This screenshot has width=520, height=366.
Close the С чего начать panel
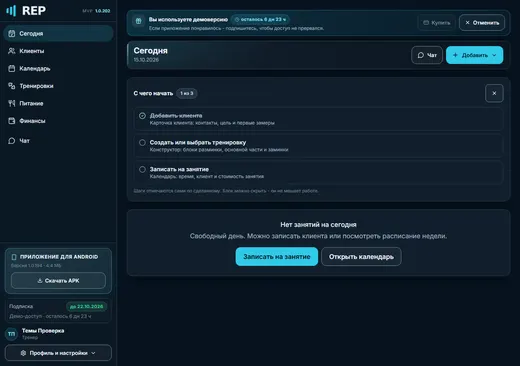[x=494, y=93]
